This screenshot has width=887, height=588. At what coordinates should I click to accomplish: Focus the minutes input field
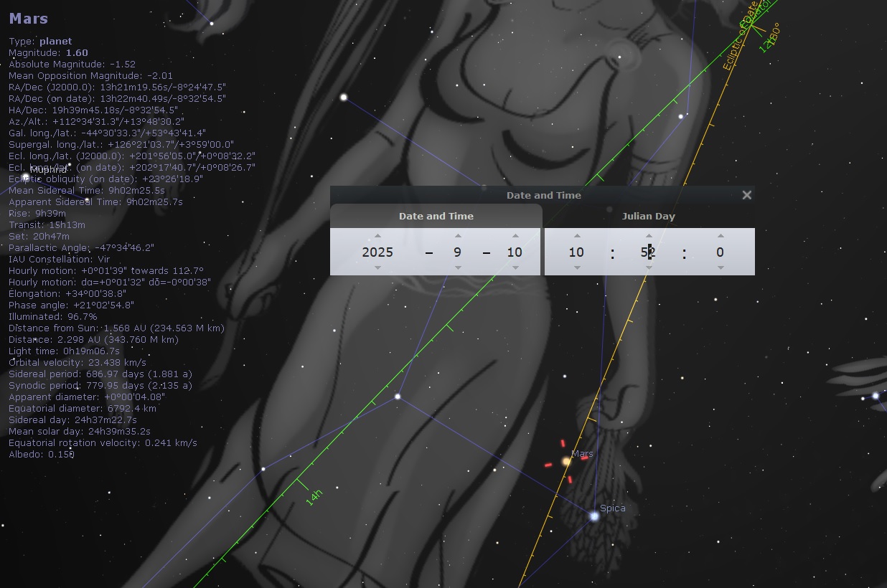[649, 252]
